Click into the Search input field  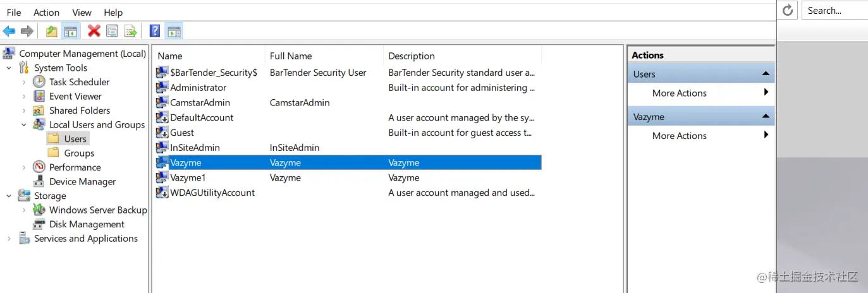pyautogui.click(x=834, y=10)
